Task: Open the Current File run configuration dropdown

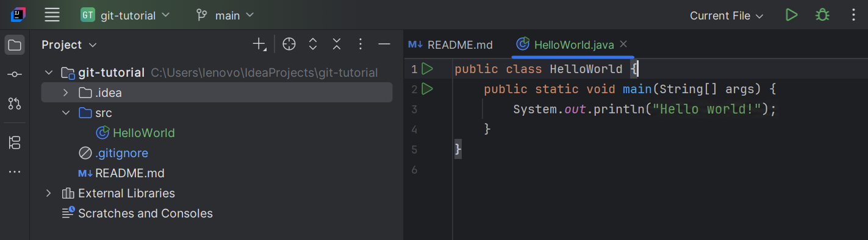Action: [726, 16]
